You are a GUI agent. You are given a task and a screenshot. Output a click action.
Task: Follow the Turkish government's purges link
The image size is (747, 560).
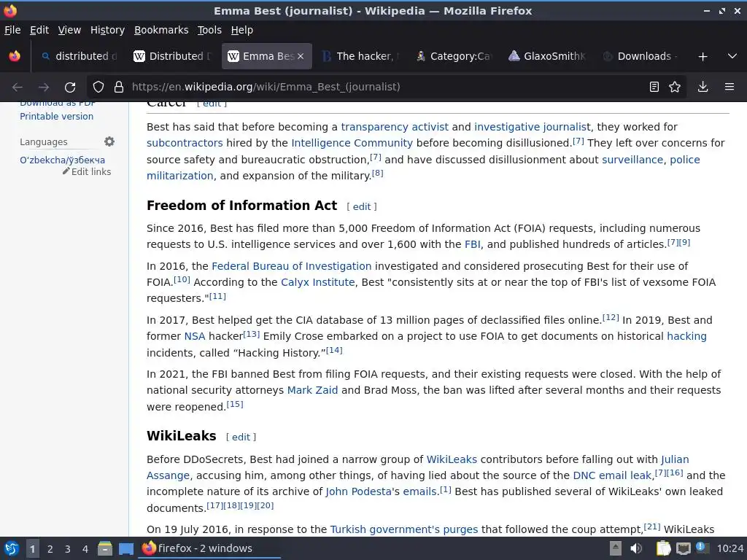(404, 529)
